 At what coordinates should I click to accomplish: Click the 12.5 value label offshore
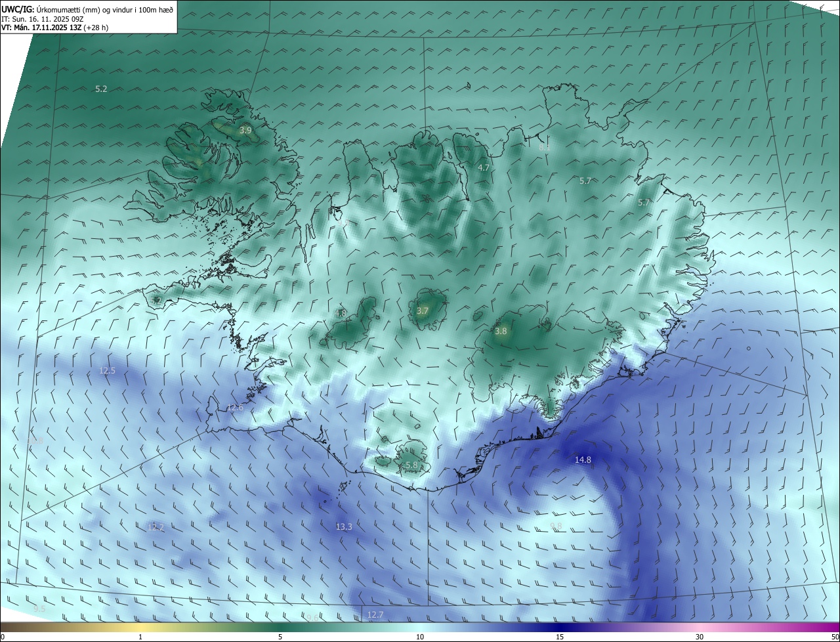(107, 371)
